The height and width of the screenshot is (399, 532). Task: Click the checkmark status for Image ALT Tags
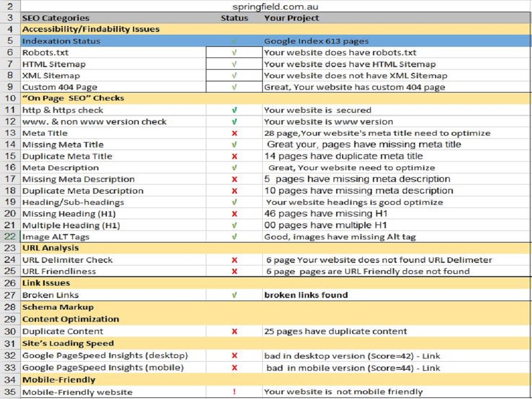click(x=234, y=237)
